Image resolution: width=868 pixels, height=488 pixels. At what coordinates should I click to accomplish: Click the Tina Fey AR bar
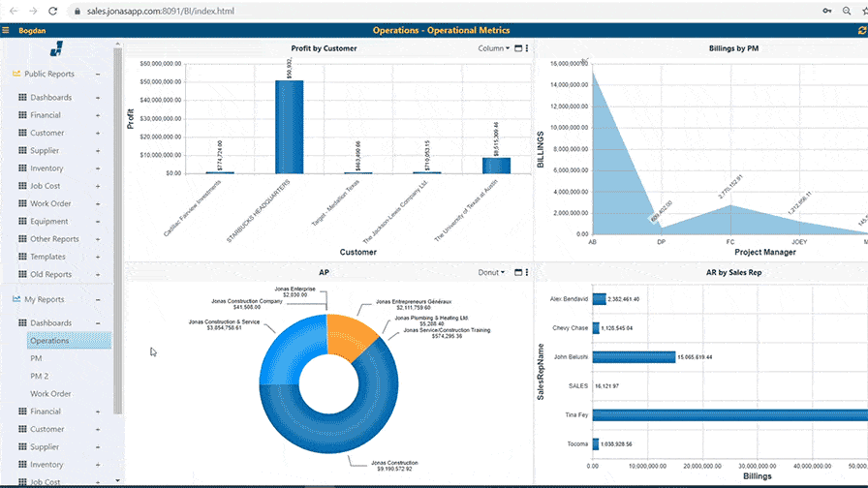730,415
